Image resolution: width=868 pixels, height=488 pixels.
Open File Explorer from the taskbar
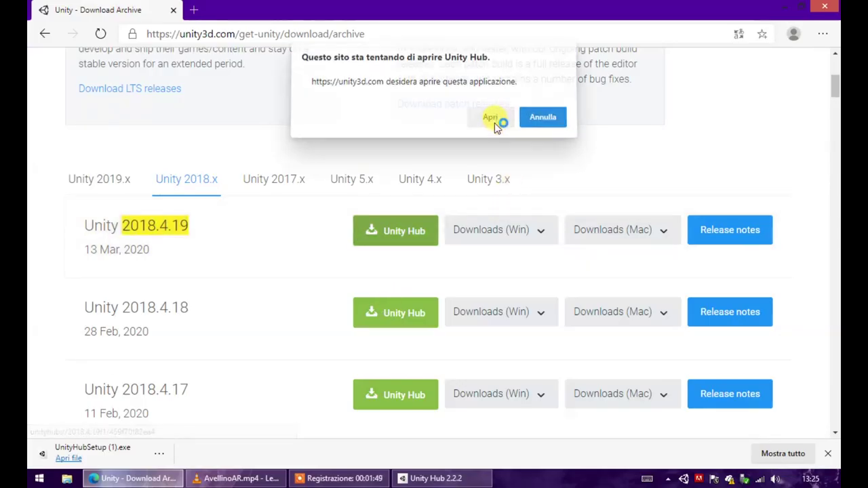67,478
